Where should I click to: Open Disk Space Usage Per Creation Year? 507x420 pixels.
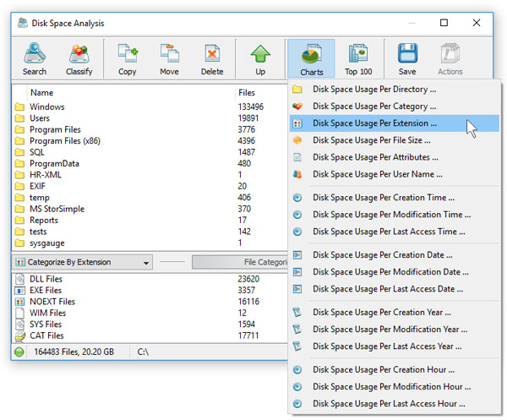(x=394, y=313)
